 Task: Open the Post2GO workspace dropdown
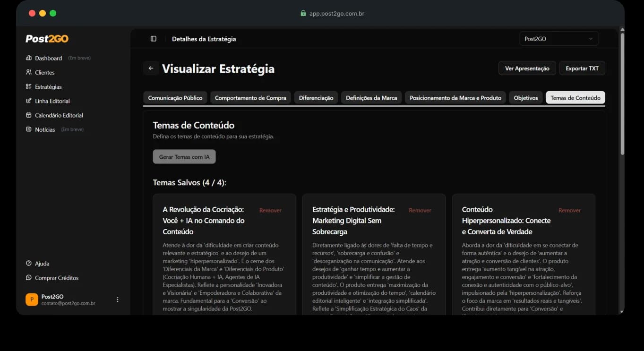point(559,39)
